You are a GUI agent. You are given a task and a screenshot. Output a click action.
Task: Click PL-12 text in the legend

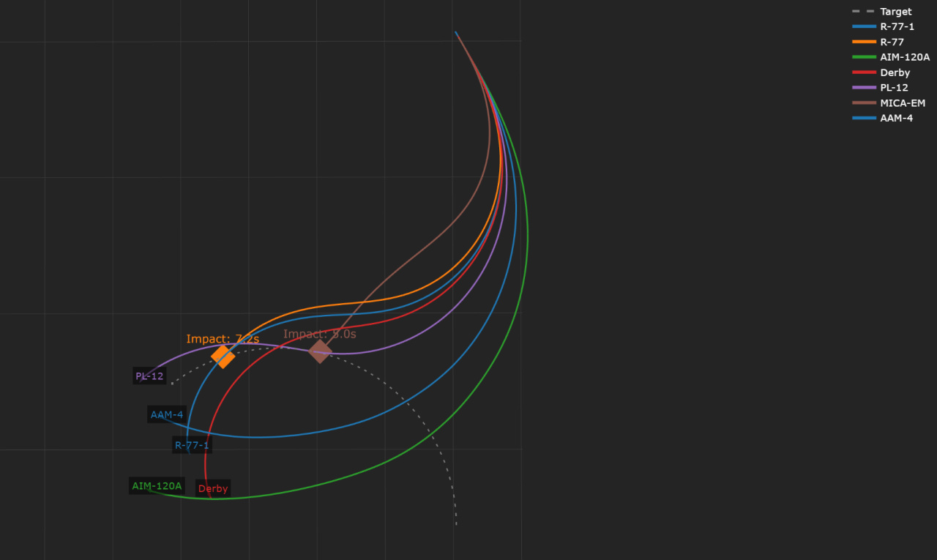tap(894, 88)
